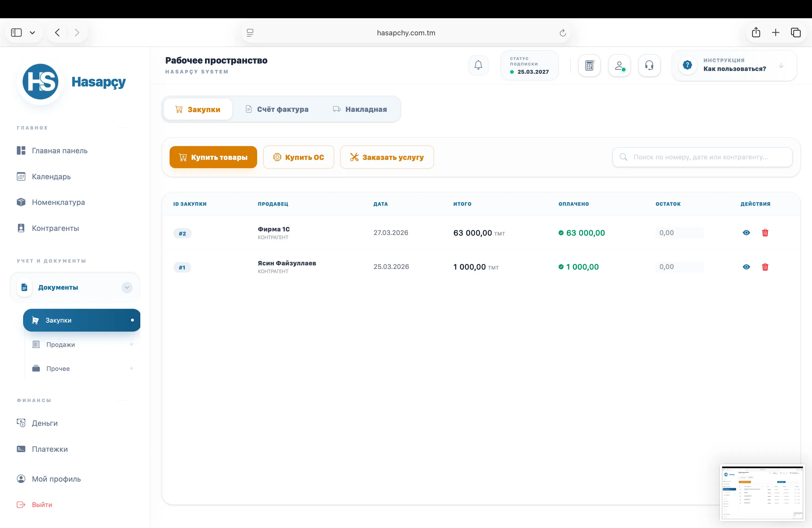Viewport: 812px width, 528px height.
Task: Click the Заказать услугу button
Action: click(x=387, y=157)
